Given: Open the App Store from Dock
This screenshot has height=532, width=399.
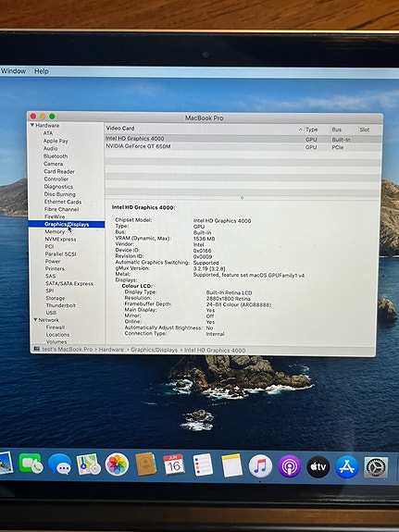Looking at the screenshot, I should click(347, 467).
